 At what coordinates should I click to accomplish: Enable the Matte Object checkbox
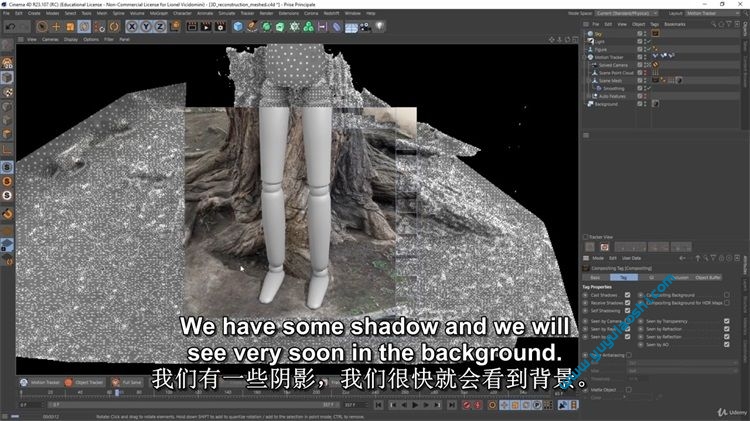(629, 390)
